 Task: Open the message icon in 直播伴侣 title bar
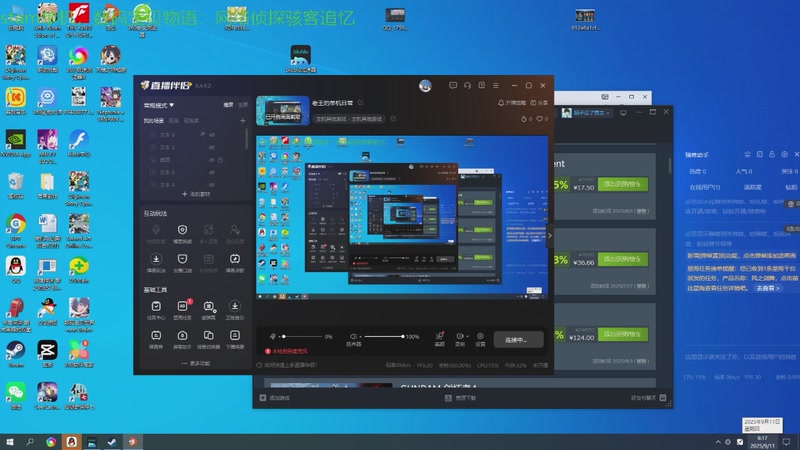453,86
